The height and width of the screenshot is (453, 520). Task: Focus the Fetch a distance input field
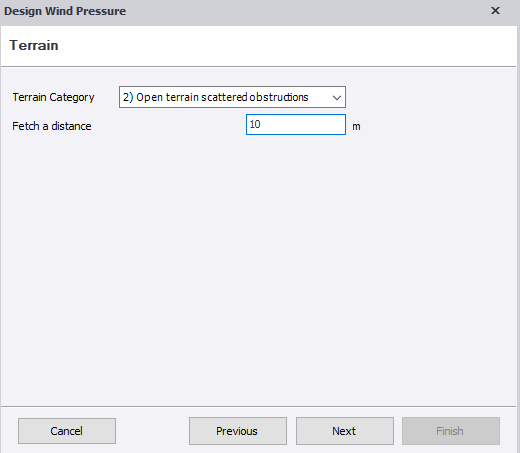pyautogui.click(x=296, y=125)
